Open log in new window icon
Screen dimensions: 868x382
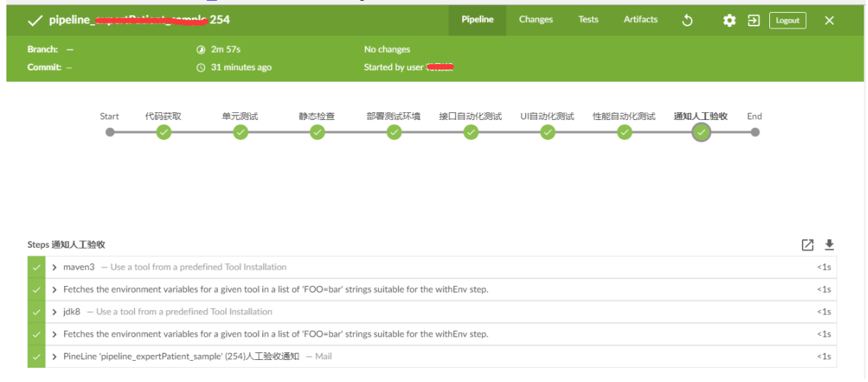pos(808,245)
